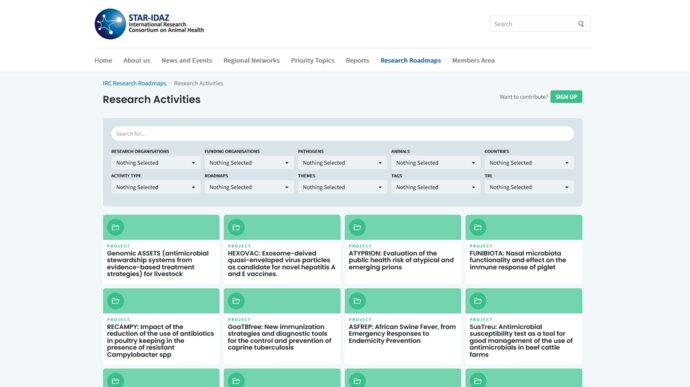
Task: Click folder icon on SusTreu card
Action: click(x=478, y=301)
